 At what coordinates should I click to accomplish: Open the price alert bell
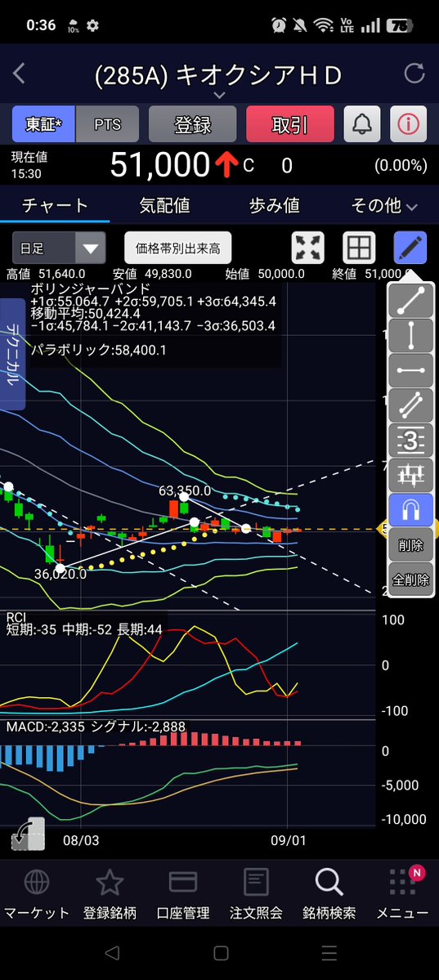coord(361,123)
